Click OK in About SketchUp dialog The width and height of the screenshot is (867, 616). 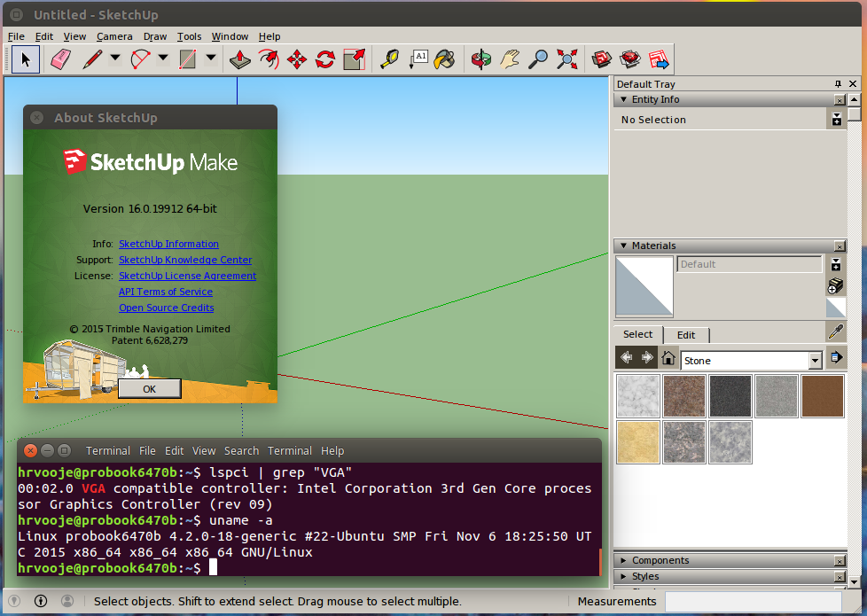click(x=149, y=389)
